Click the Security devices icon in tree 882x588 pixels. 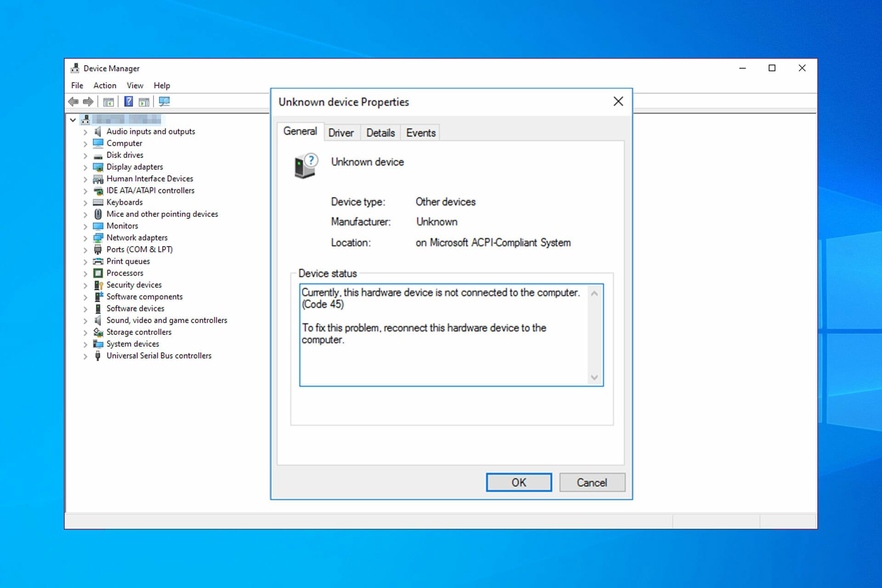[98, 285]
